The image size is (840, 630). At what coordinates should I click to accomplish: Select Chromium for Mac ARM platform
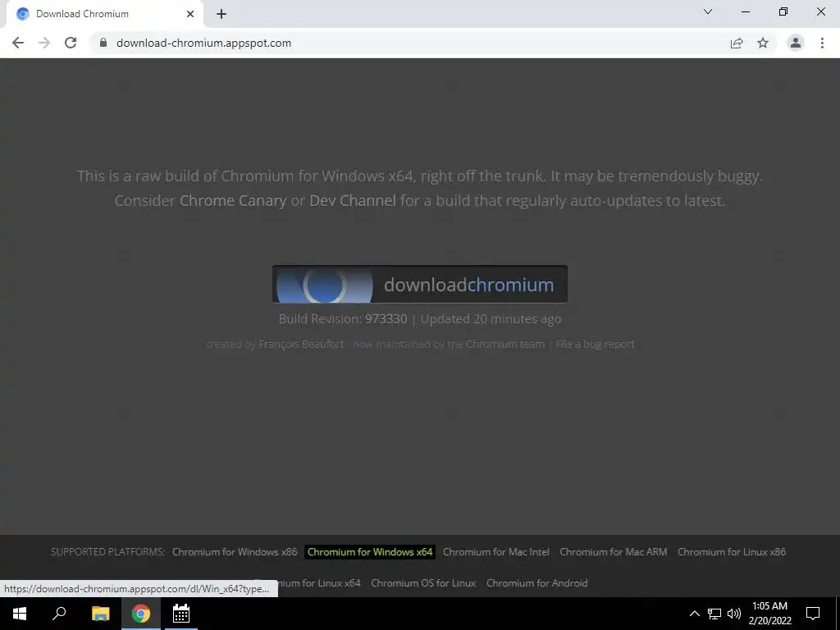tap(614, 552)
